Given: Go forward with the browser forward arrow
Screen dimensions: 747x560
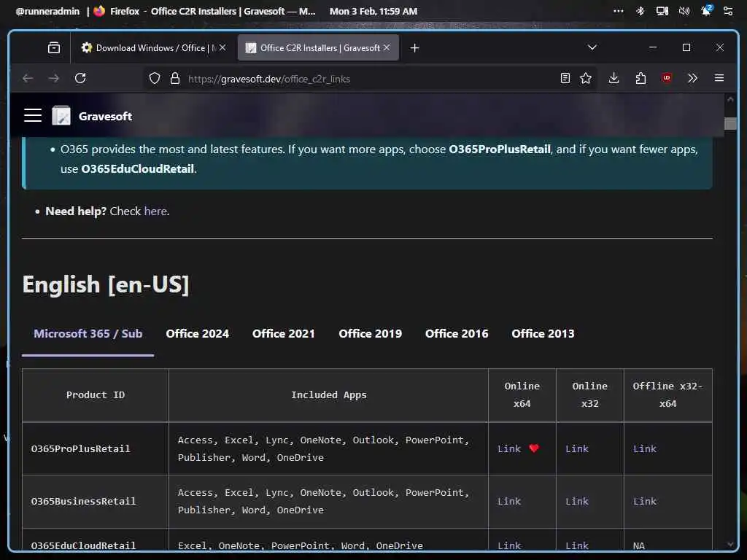Looking at the screenshot, I should click(54, 79).
